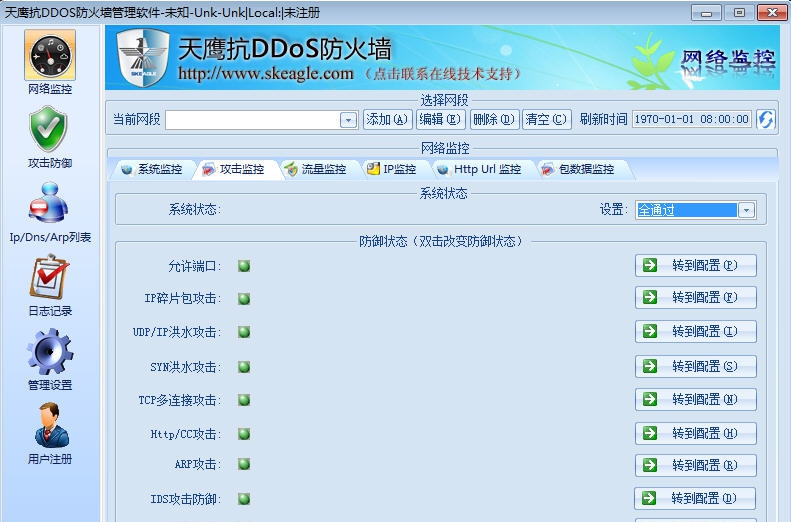Click 转到配置(N) for TCP多连接攻击
791x522 pixels.
[696, 399]
